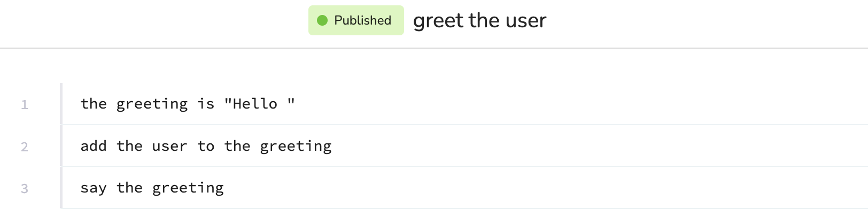Click the word "to" on line 2
The width and height of the screenshot is (868, 223).
pyautogui.click(x=206, y=146)
